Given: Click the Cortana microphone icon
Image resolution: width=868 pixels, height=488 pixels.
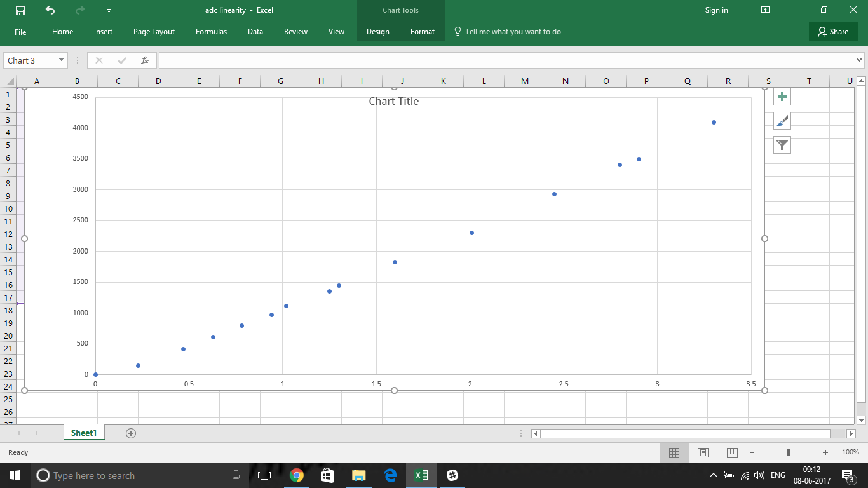Looking at the screenshot, I should tap(236, 475).
